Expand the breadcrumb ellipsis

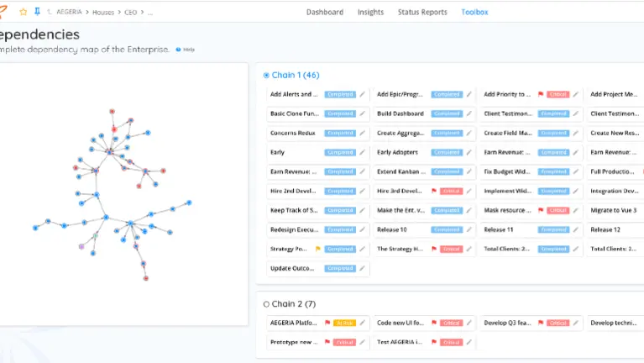pyautogui.click(x=151, y=13)
